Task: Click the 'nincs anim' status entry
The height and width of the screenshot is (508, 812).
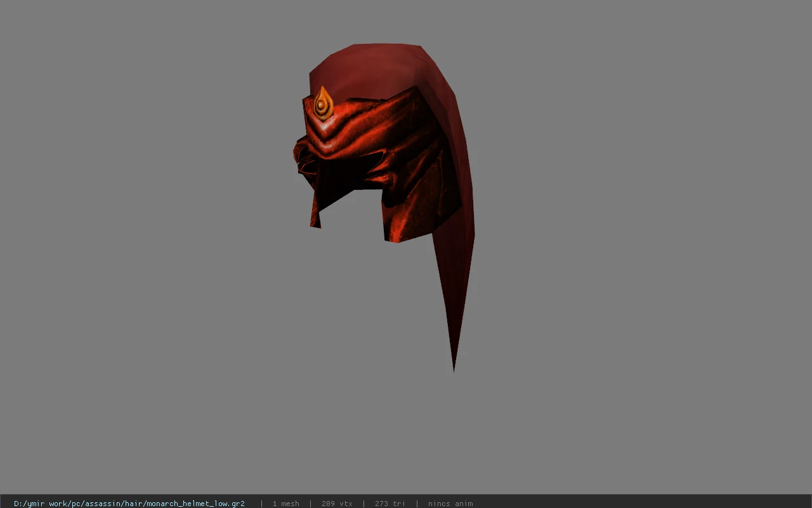Action: coord(450,504)
